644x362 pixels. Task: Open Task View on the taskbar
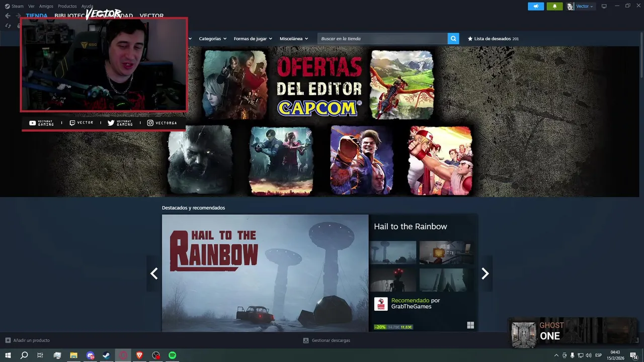point(40,355)
